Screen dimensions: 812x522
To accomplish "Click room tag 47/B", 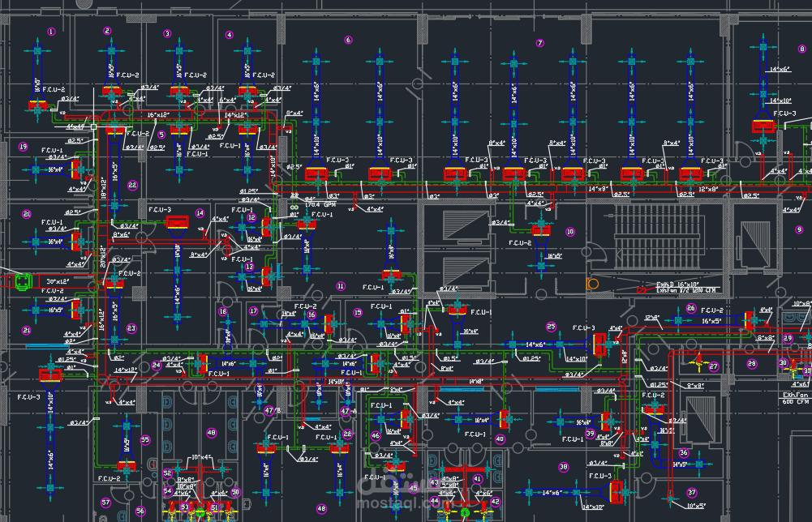I will pyautogui.click(x=272, y=411).
